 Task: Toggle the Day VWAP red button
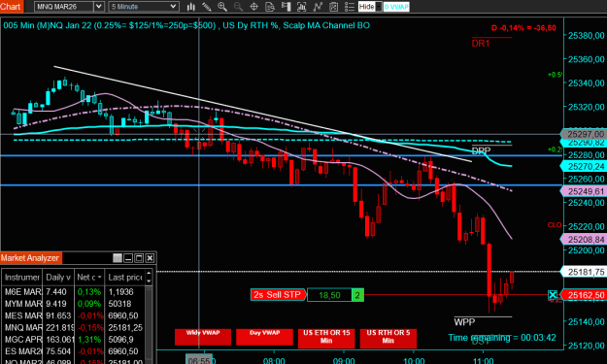click(264, 337)
